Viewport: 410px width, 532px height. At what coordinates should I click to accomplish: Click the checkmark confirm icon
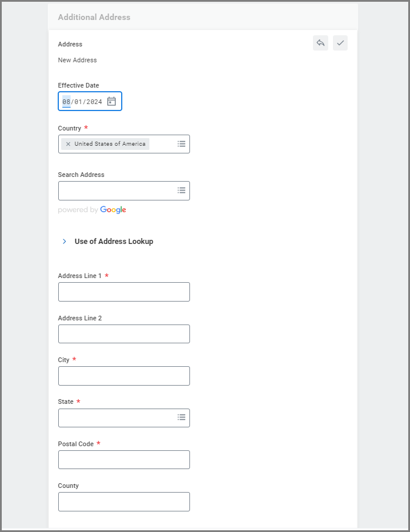click(340, 43)
